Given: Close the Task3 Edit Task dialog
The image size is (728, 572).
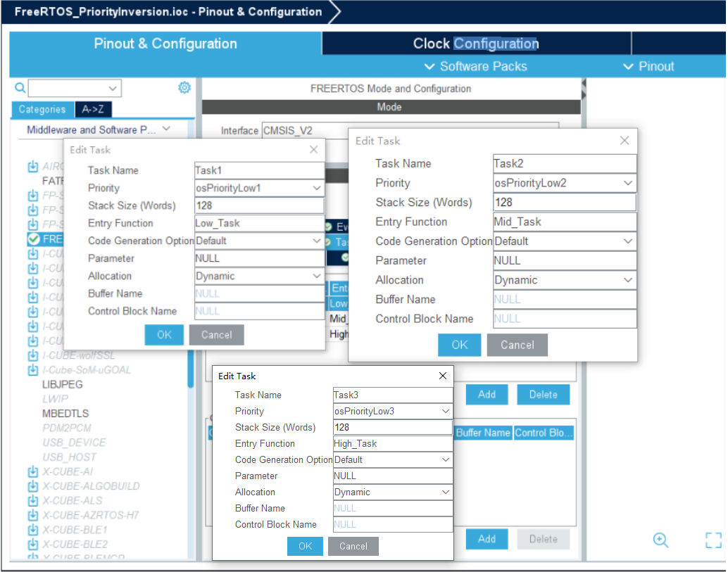Looking at the screenshot, I should pyautogui.click(x=443, y=376).
